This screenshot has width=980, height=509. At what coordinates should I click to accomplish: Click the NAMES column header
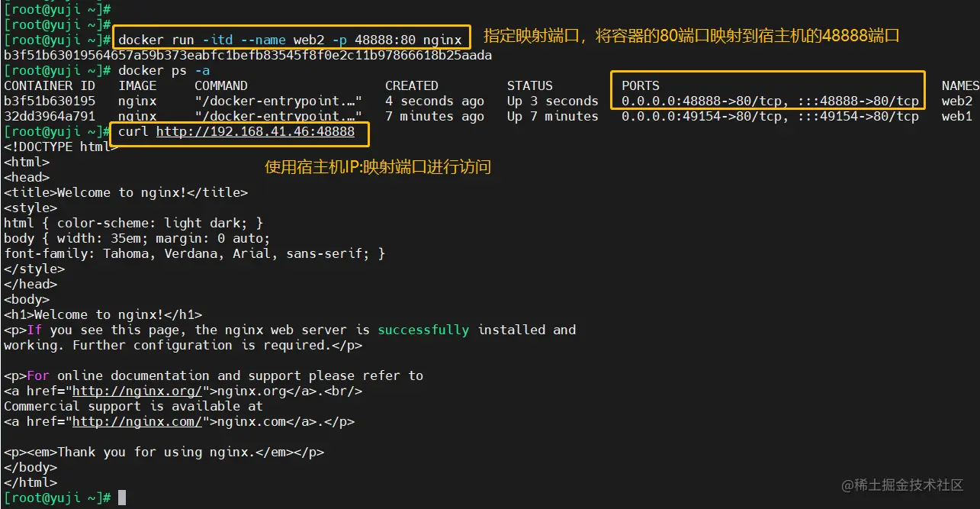[960, 85]
